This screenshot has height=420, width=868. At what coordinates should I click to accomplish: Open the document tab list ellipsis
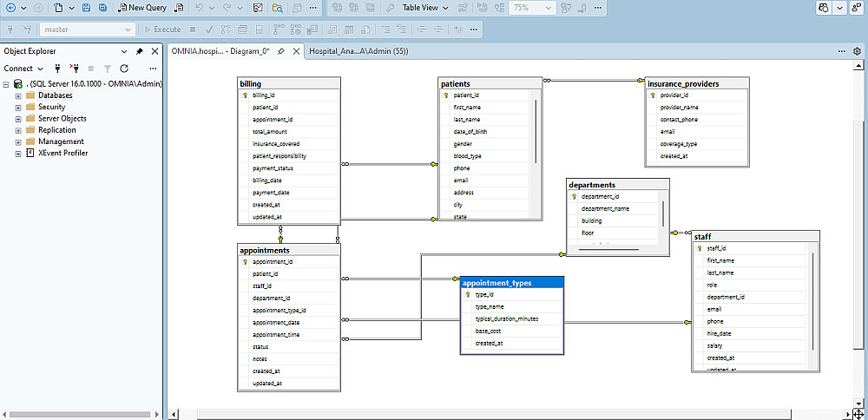pyautogui.click(x=842, y=51)
